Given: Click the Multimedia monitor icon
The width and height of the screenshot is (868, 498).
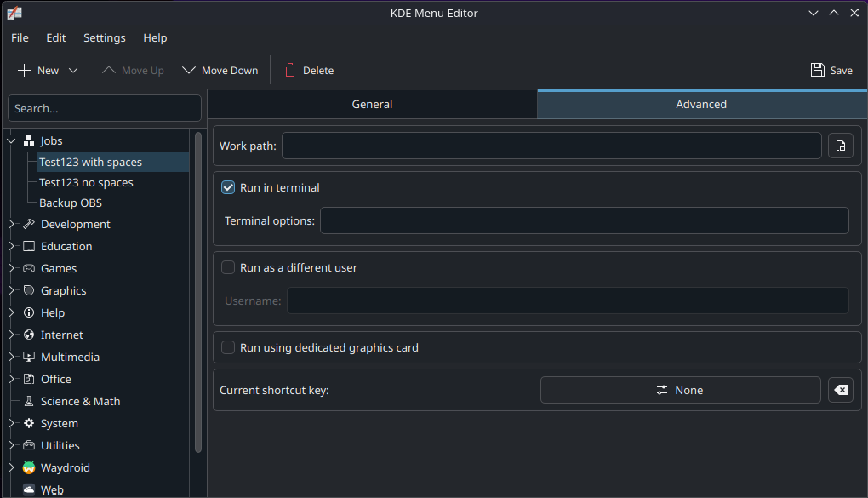Looking at the screenshot, I should [x=29, y=357].
